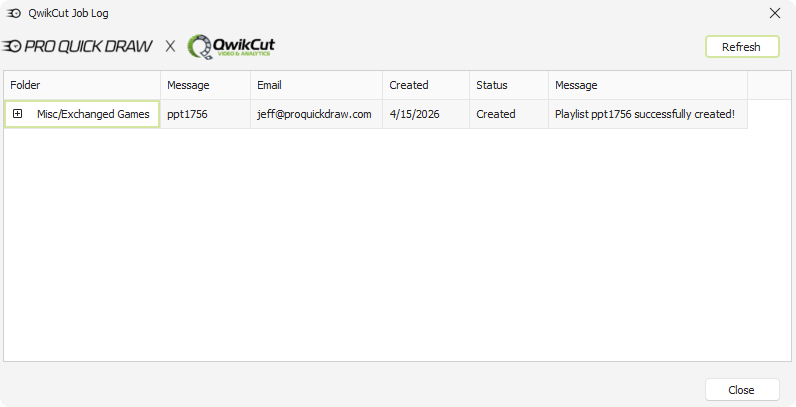Sort by the Status column header
This screenshot has width=796, height=407.
[x=508, y=85]
